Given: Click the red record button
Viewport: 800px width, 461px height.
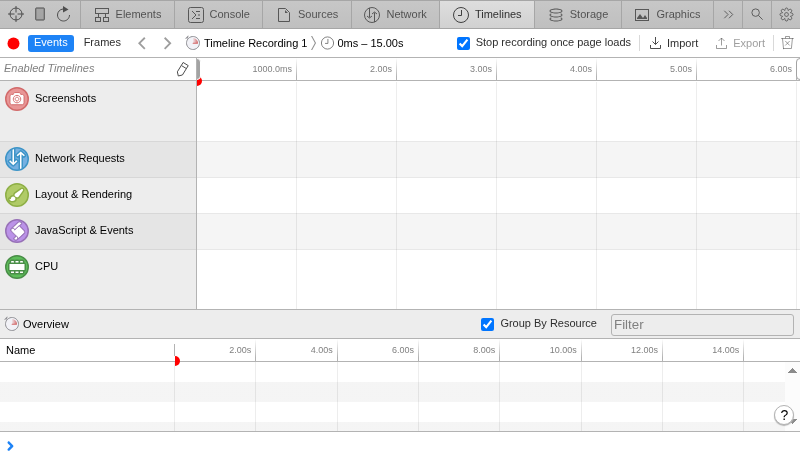Looking at the screenshot, I should pos(13,43).
